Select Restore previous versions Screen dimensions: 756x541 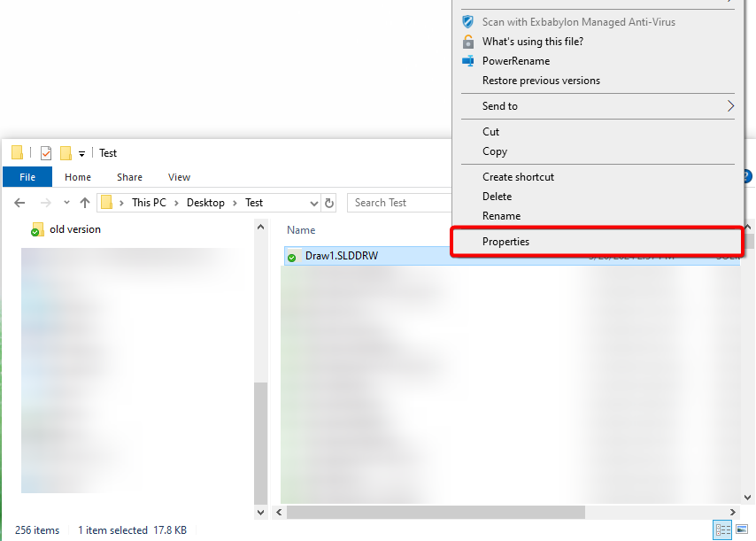click(541, 81)
